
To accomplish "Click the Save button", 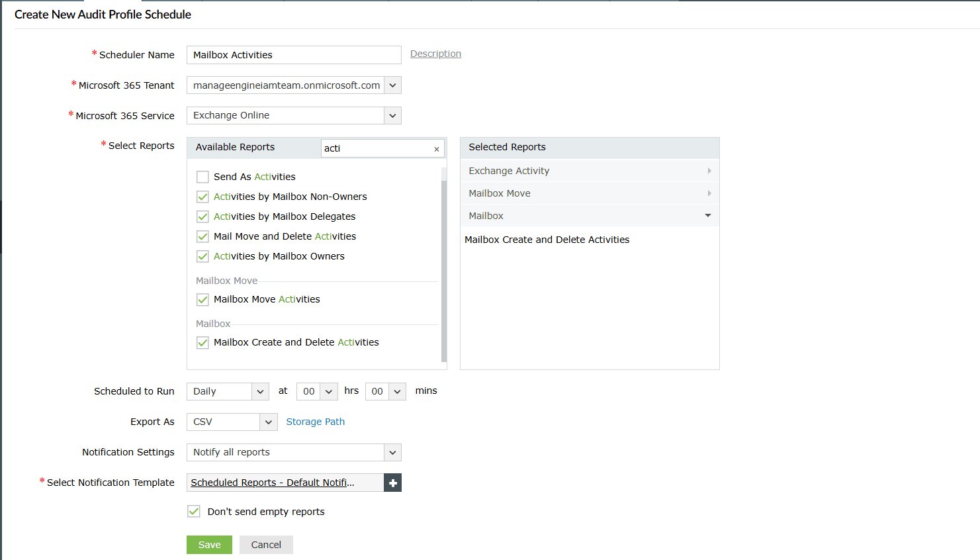I will (x=209, y=545).
